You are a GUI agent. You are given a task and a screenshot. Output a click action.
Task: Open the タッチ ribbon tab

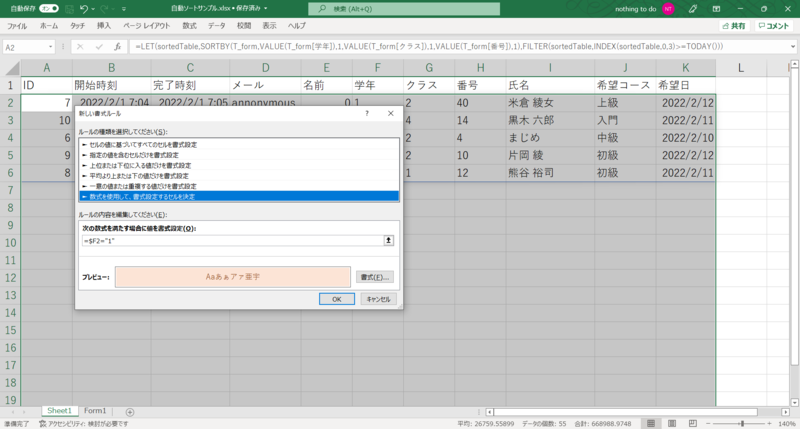click(x=78, y=26)
